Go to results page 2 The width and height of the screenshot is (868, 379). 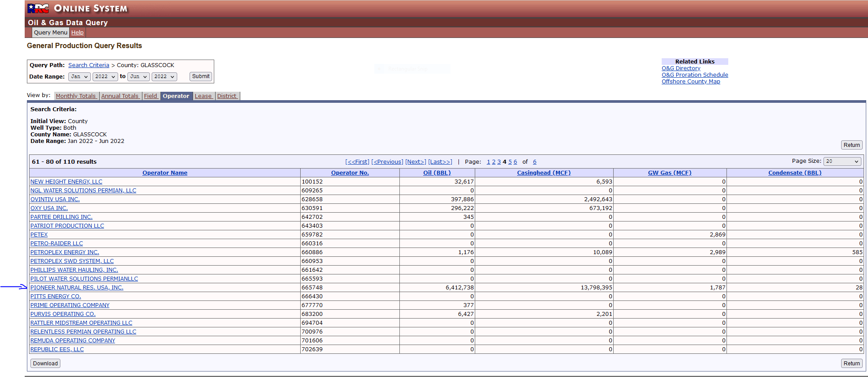[x=494, y=162]
